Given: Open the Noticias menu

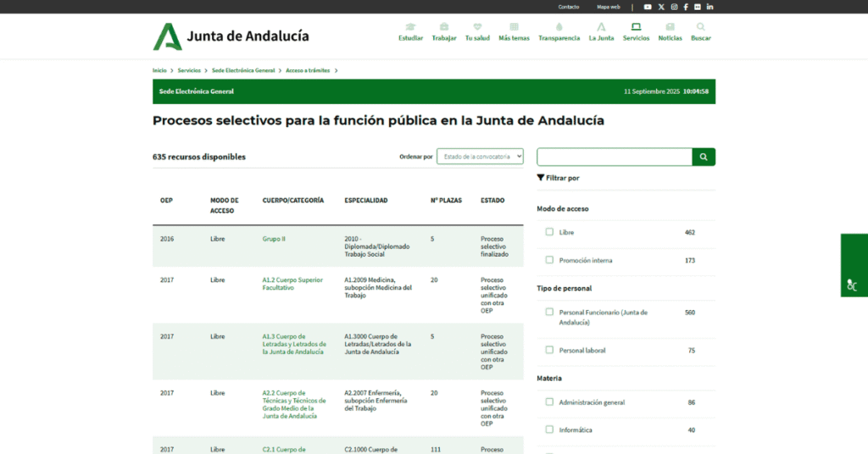Looking at the screenshot, I should pyautogui.click(x=670, y=32).
